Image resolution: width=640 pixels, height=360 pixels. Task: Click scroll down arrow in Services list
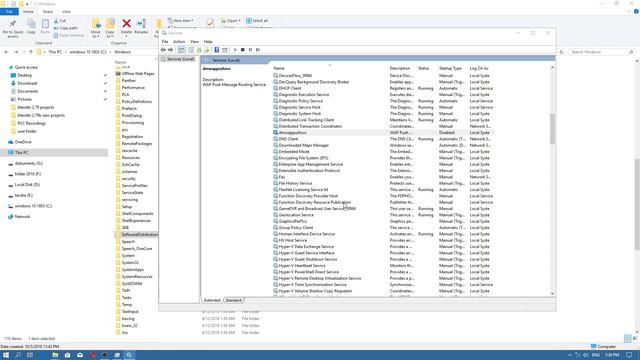[x=552, y=293]
